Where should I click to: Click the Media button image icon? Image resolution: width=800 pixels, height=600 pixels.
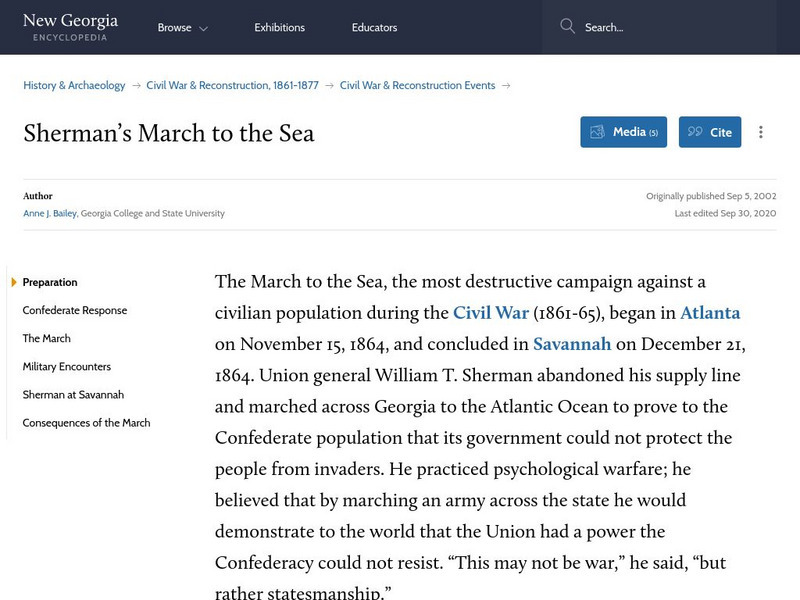597,132
